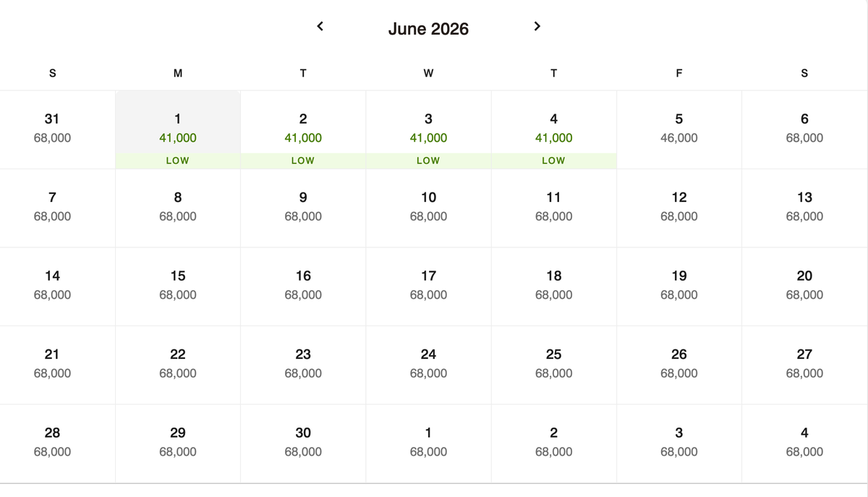This screenshot has height=497, width=868.
Task: Select June 1 with 41,000 low fare
Action: [178, 129]
